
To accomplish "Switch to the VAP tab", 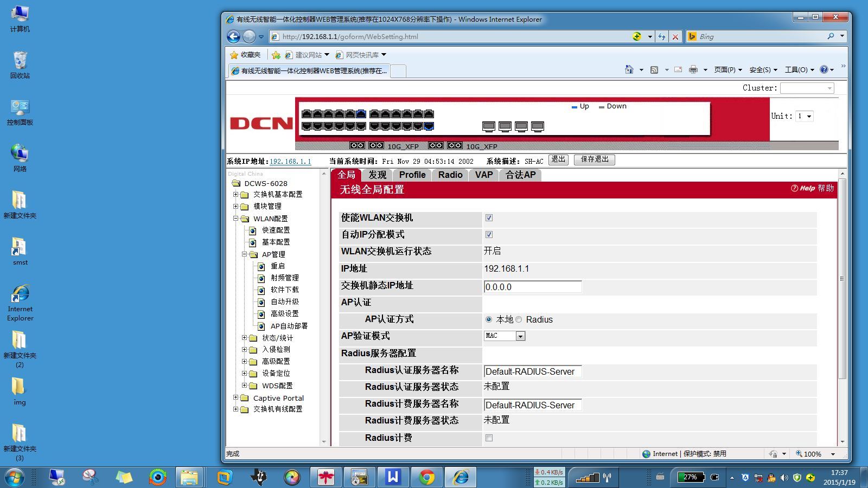I will pos(484,175).
